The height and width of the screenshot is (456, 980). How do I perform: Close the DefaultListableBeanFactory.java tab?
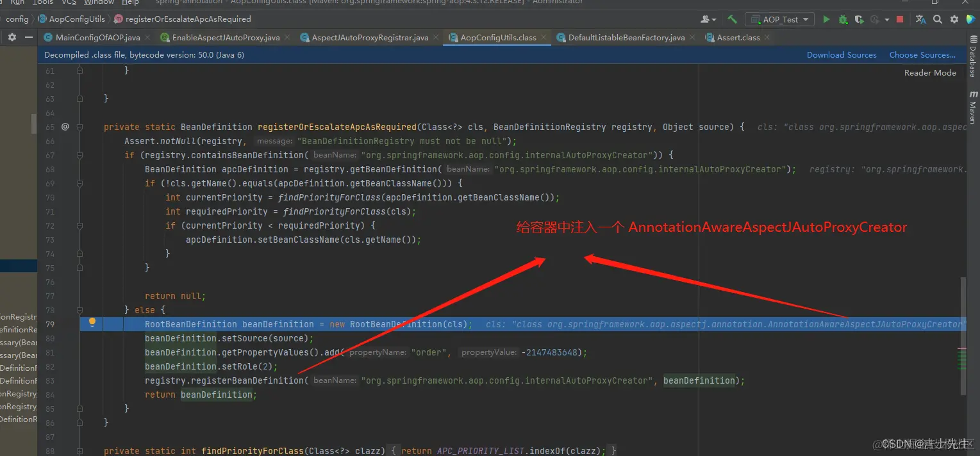pyautogui.click(x=693, y=38)
